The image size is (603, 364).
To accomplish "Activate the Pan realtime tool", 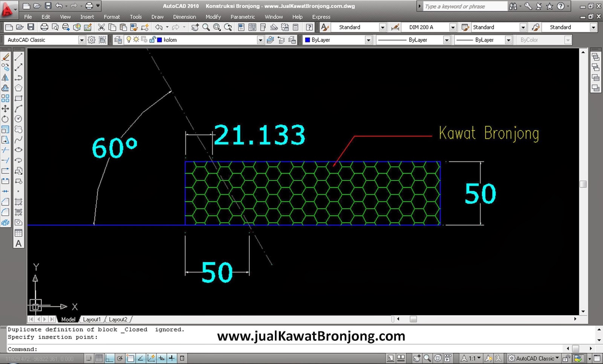I will point(195,27).
